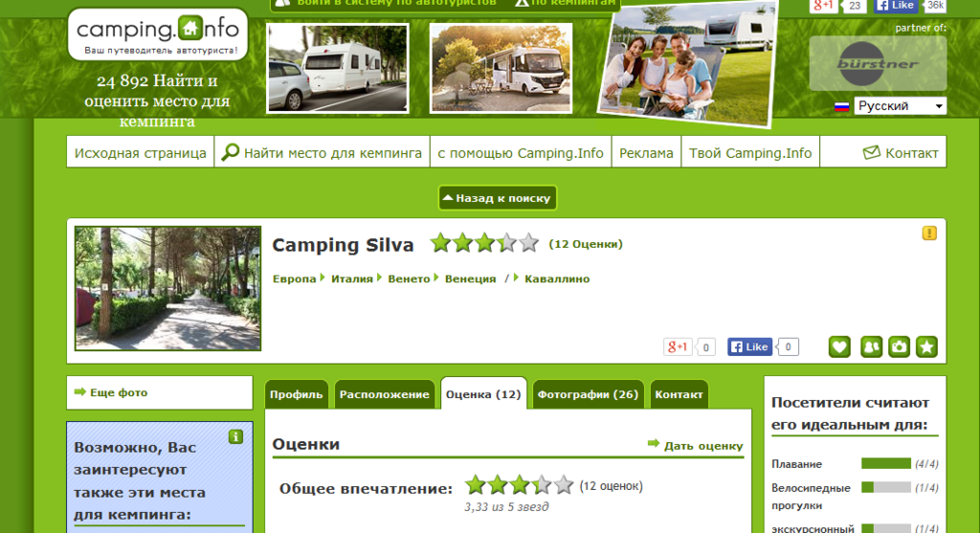980x533 pixels.
Task: Open the Camping Silva photo thumbnail
Action: [167, 288]
